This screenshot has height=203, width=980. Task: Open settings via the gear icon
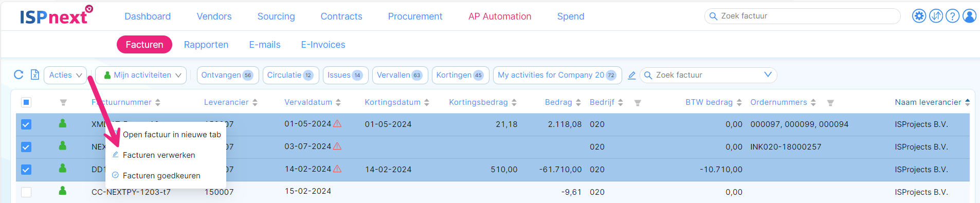tap(919, 16)
